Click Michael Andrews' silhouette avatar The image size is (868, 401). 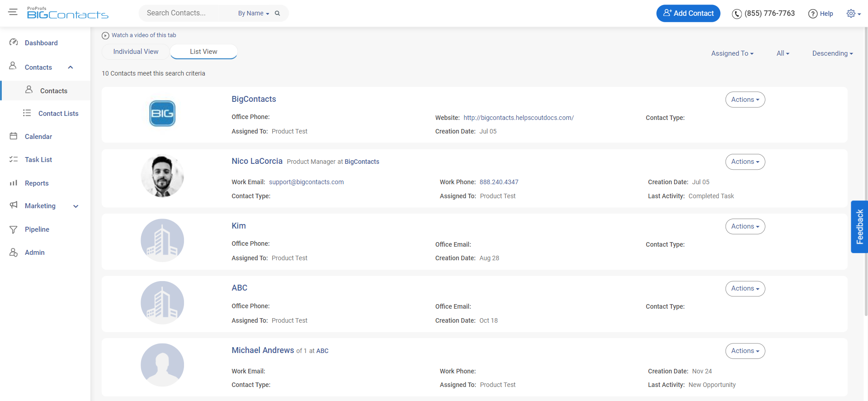tap(162, 365)
